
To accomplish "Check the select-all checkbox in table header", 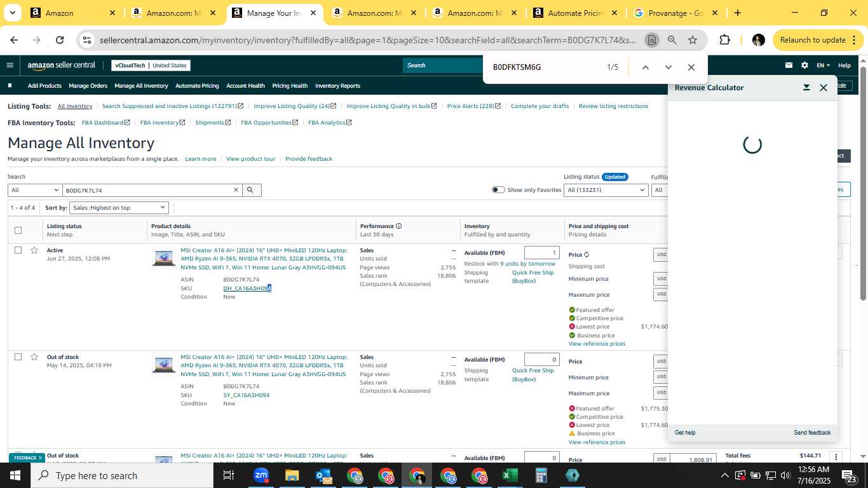I will [18, 230].
